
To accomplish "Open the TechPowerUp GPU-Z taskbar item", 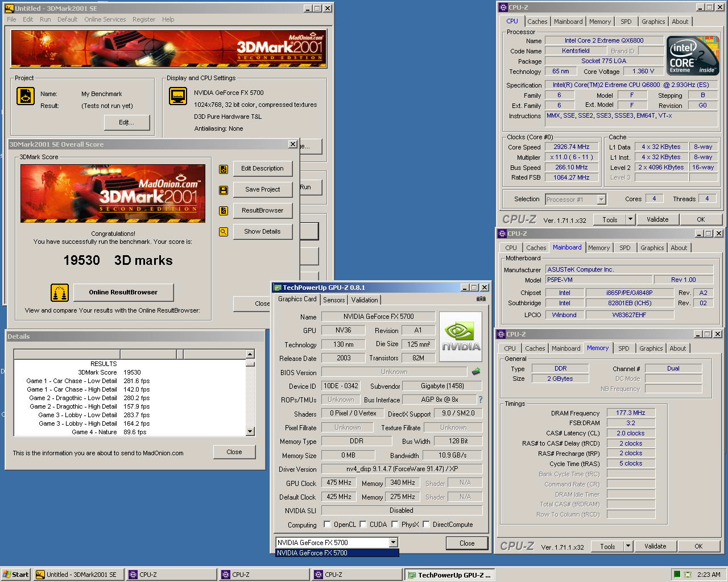I will click(449, 575).
